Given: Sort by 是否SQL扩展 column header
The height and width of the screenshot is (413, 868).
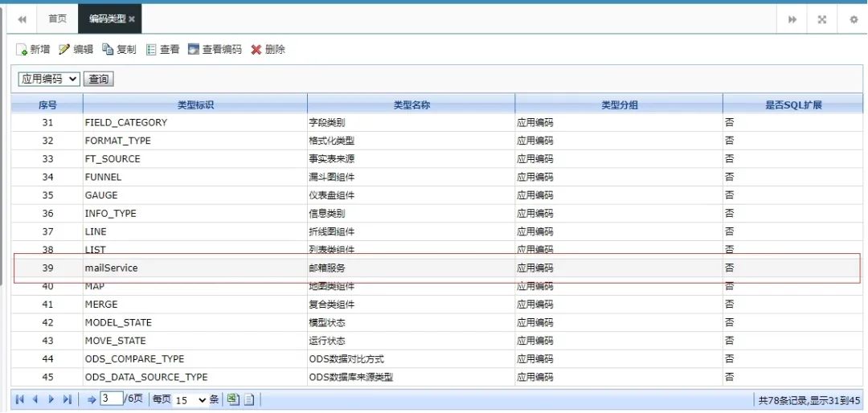Looking at the screenshot, I should pos(792,104).
